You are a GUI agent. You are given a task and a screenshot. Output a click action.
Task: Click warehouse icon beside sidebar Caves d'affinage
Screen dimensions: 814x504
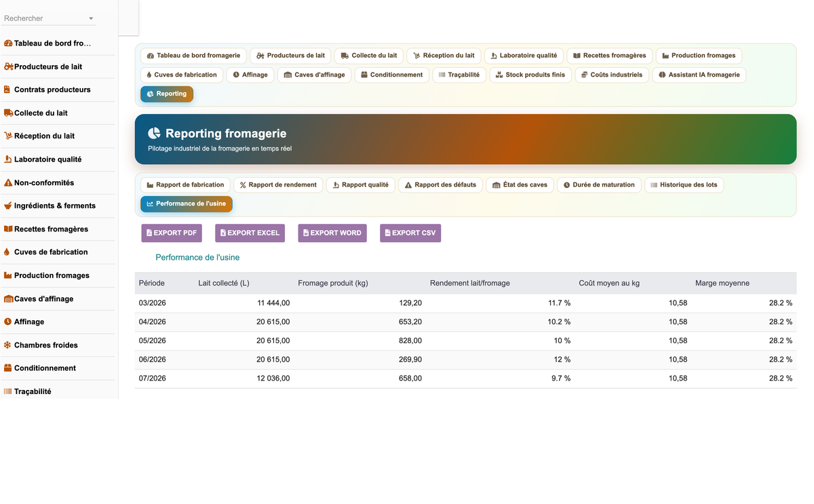tap(8, 298)
